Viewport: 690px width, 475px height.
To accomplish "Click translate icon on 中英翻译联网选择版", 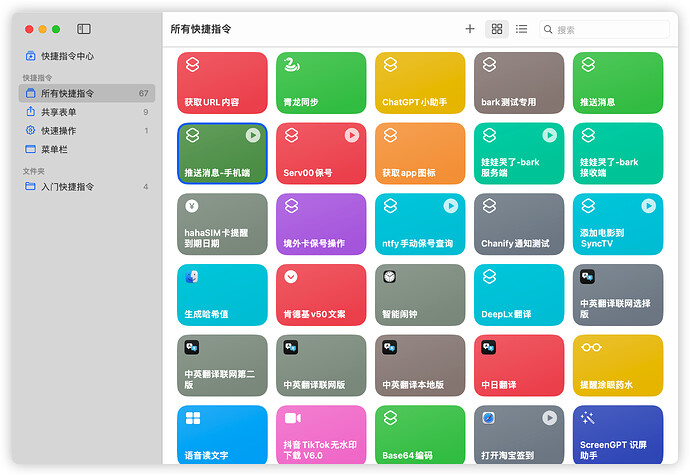I will tap(587, 276).
